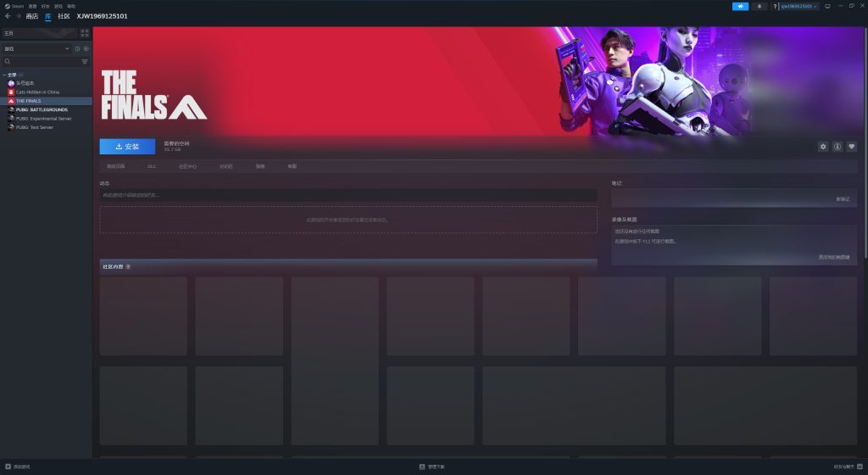Image resolution: width=868 pixels, height=475 pixels.
Task: Focus the library search field
Action: [41, 61]
